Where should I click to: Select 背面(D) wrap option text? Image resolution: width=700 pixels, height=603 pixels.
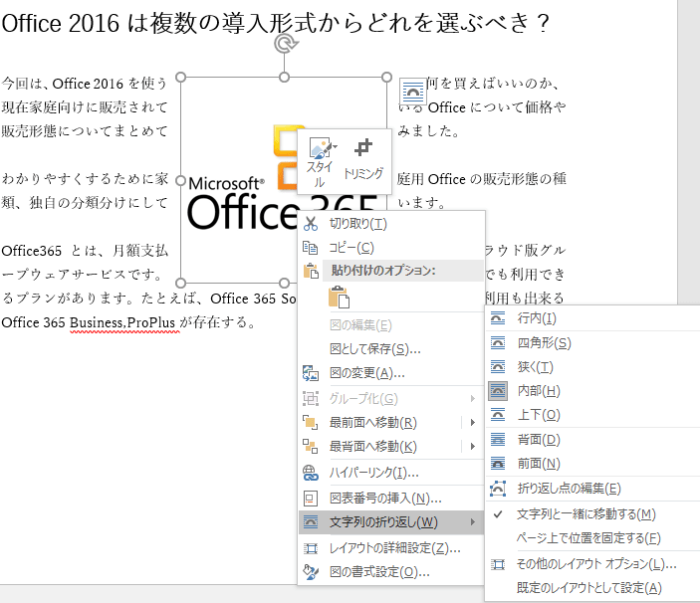point(539,440)
